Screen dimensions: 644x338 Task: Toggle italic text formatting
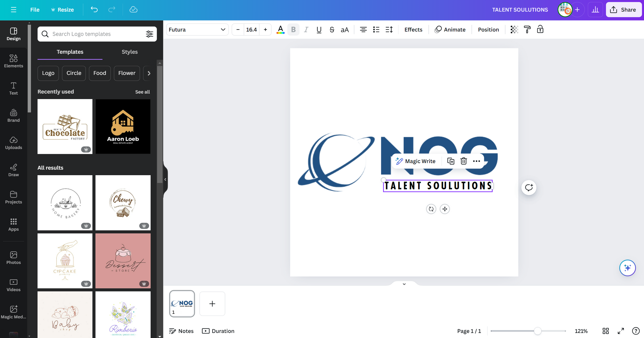(306, 30)
